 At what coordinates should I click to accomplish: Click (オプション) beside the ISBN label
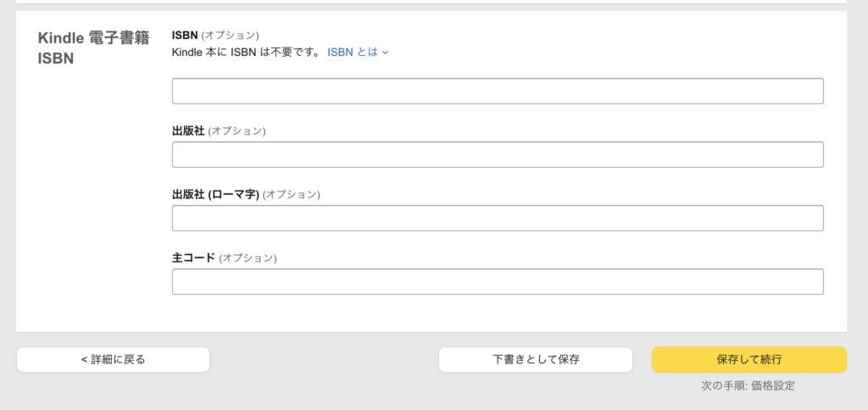[230, 36]
